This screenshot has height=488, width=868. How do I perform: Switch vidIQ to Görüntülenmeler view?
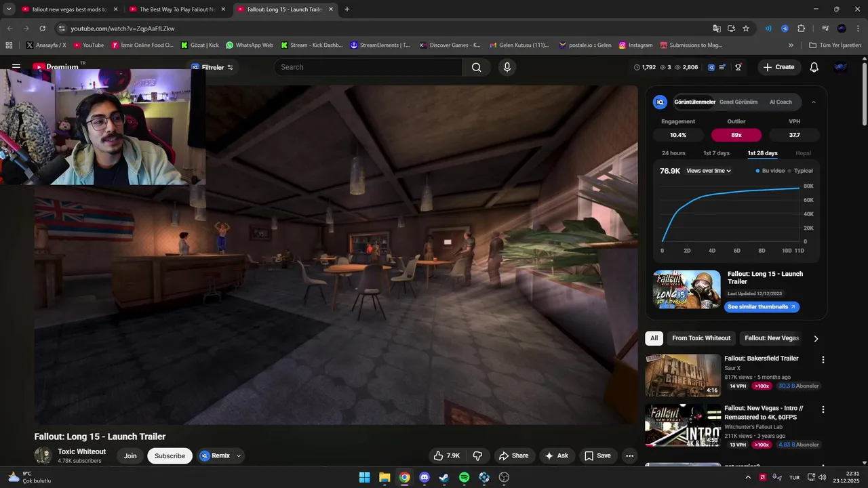pyautogui.click(x=694, y=102)
